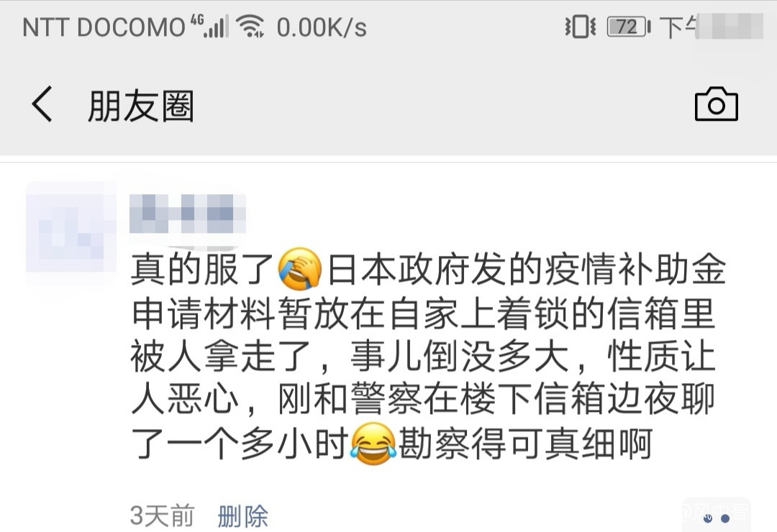Tap the 朋友圈 page title
The image size is (777, 532).
point(141,106)
